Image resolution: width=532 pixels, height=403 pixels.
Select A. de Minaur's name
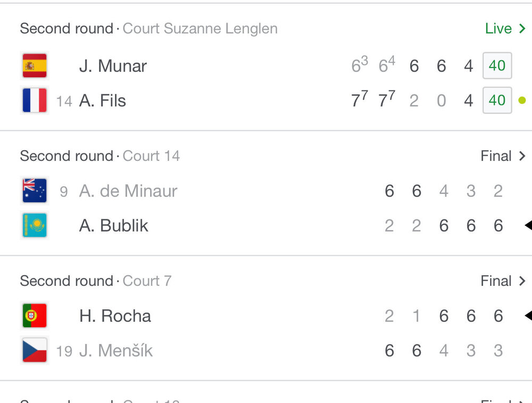pyautogui.click(x=128, y=191)
